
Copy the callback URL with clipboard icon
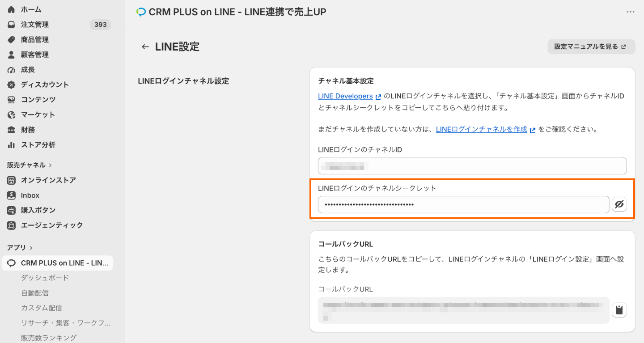pyautogui.click(x=619, y=310)
